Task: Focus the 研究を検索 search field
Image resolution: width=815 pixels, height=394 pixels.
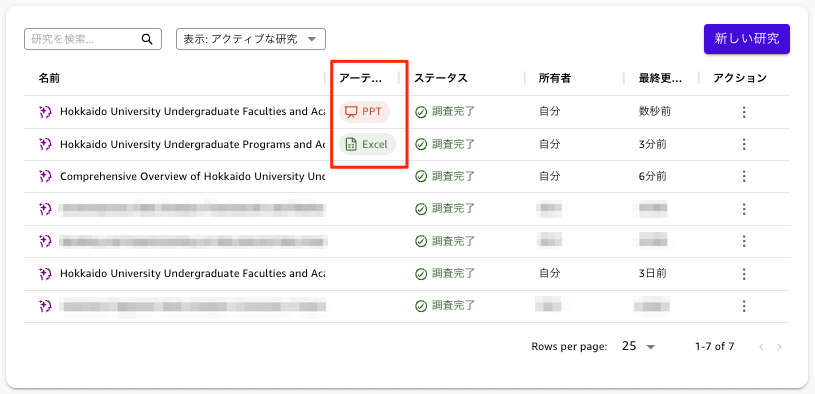Action: tap(93, 39)
